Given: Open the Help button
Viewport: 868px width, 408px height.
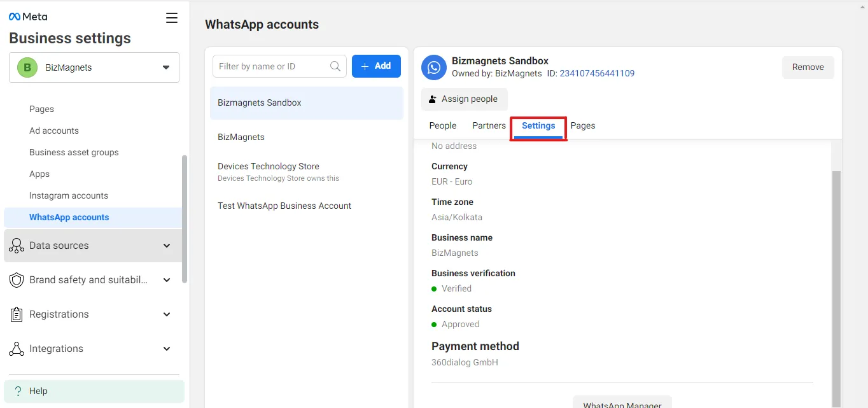Looking at the screenshot, I should pos(94,391).
